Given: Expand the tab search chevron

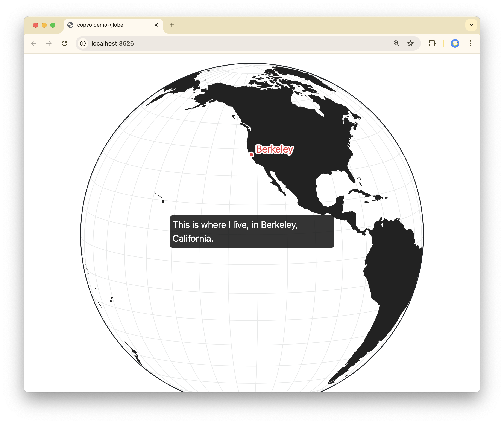Looking at the screenshot, I should pyautogui.click(x=471, y=25).
